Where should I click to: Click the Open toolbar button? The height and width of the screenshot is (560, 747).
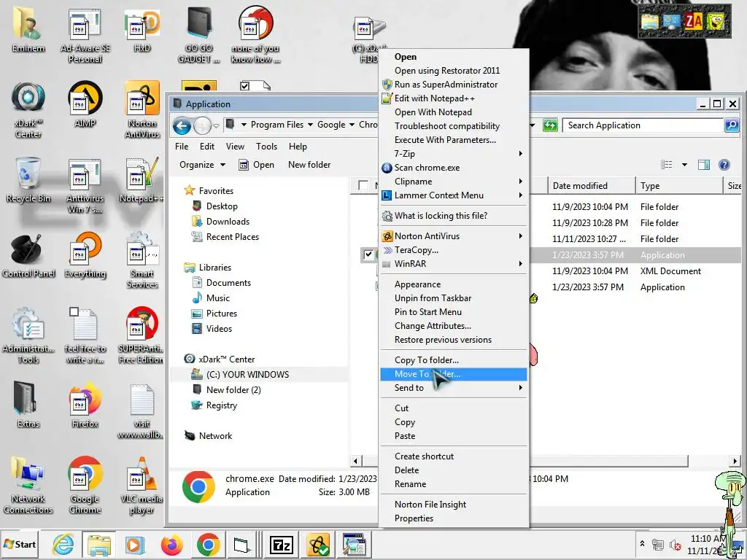coord(256,165)
